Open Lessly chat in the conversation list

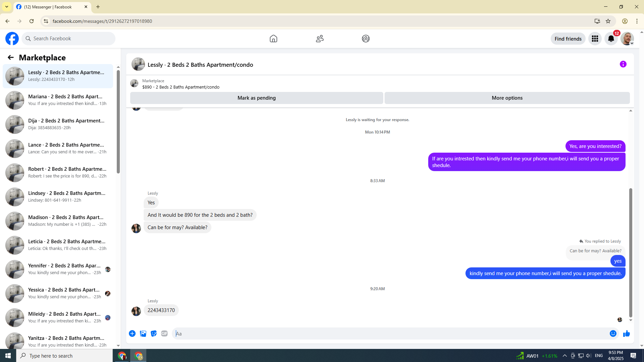(x=58, y=76)
